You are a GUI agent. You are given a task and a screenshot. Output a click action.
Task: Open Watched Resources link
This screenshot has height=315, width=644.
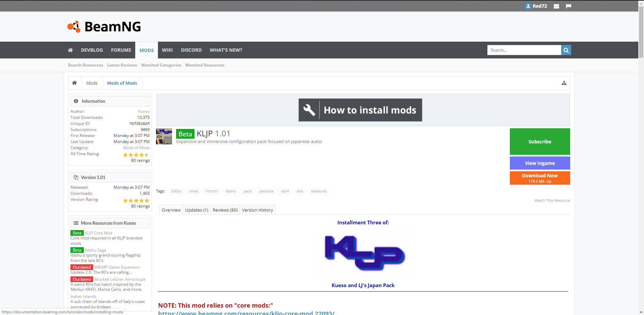(205, 65)
